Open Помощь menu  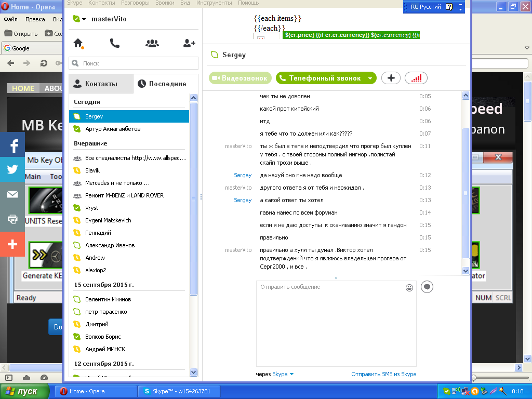[x=248, y=3]
